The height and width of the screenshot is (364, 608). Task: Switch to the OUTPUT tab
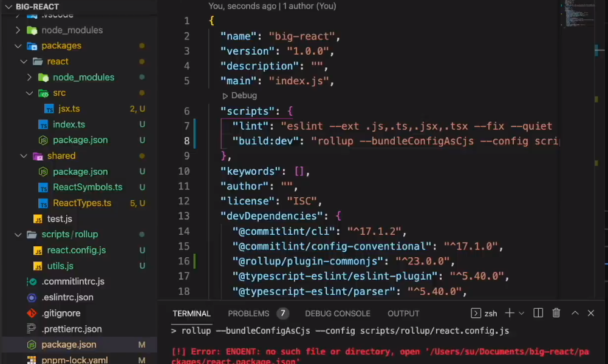[x=403, y=314]
